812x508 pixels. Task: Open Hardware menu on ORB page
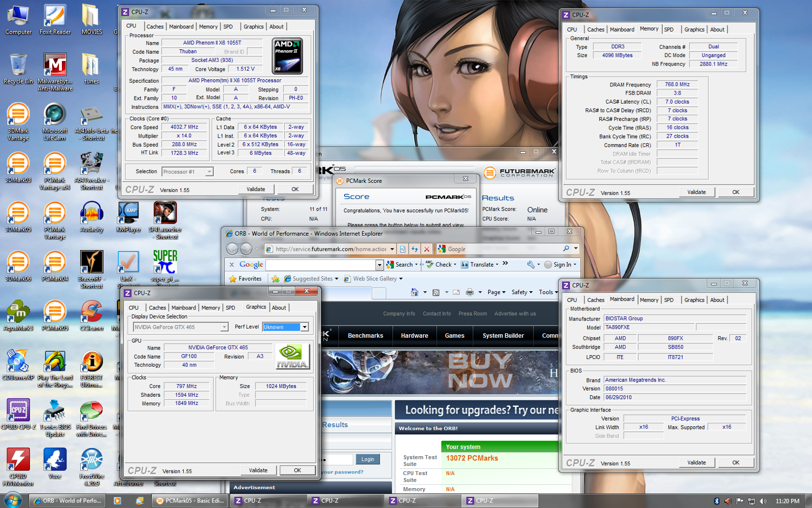click(415, 336)
